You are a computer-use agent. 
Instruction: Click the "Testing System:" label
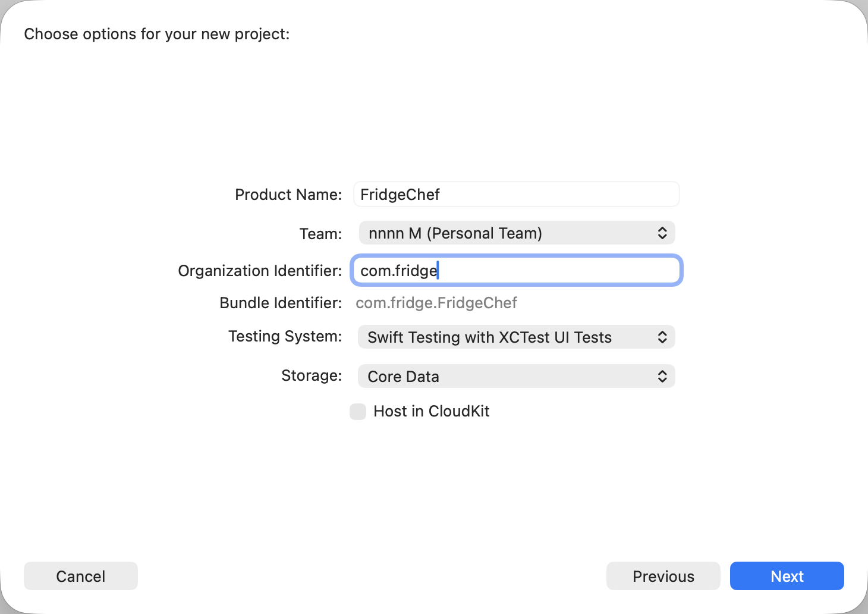click(x=285, y=337)
